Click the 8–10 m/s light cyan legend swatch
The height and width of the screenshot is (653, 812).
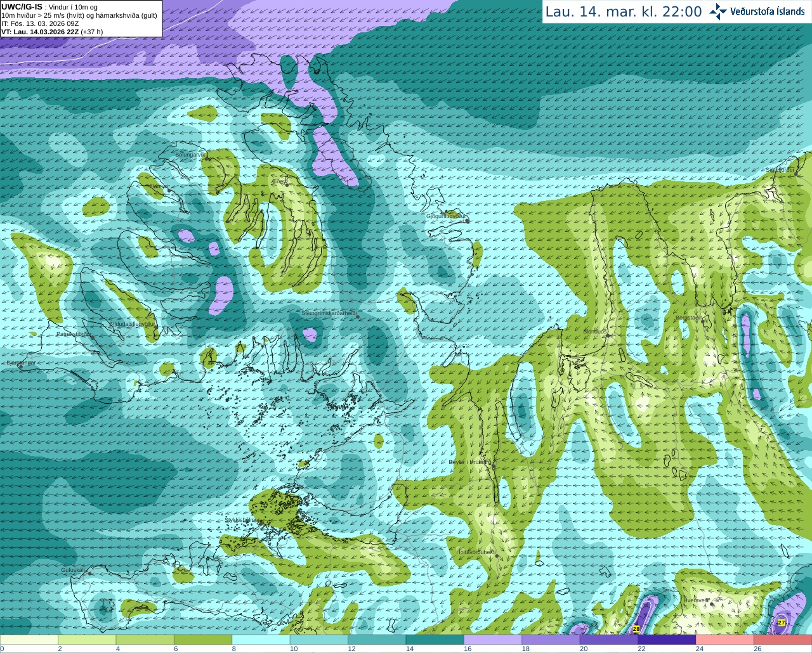pos(261,640)
